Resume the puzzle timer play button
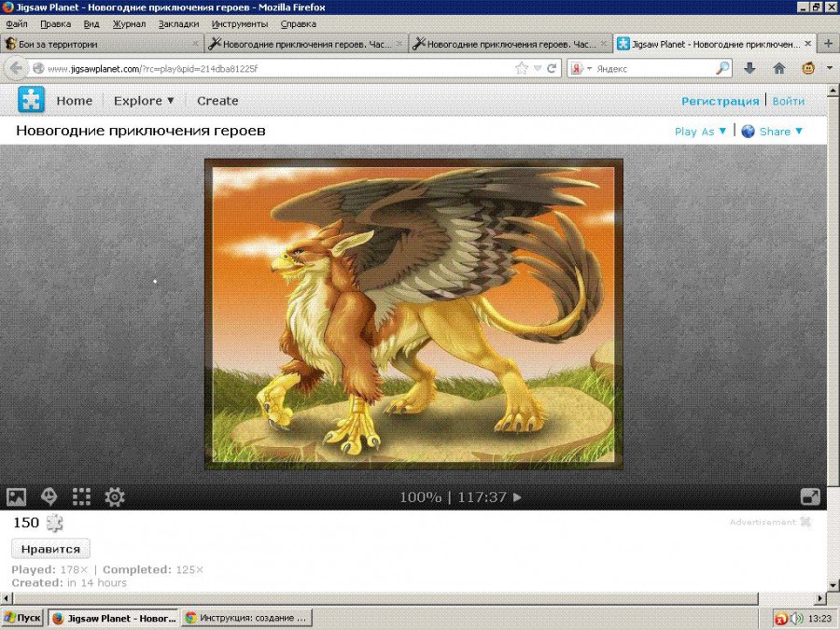Image resolution: width=840 pixels, height=630 pixels. [518, 497]
